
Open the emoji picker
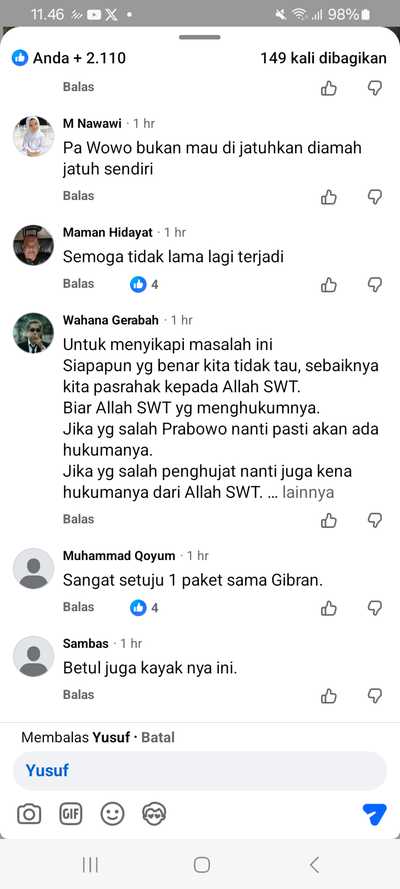(112, 815)
